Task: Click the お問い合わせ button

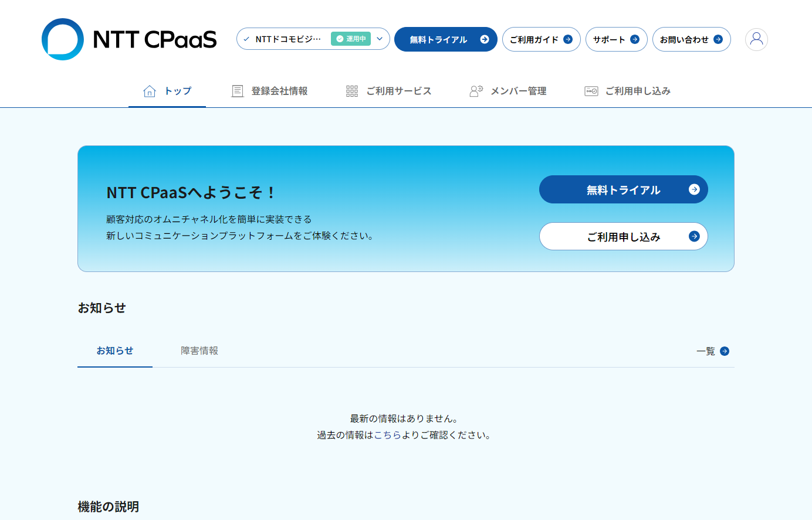Action: 692,39
